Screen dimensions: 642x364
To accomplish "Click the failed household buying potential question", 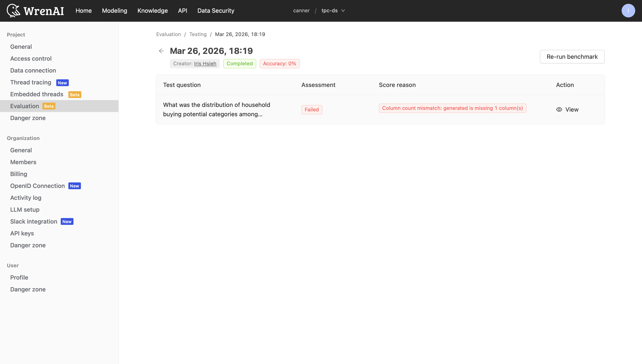I will (x=216, y=109).
